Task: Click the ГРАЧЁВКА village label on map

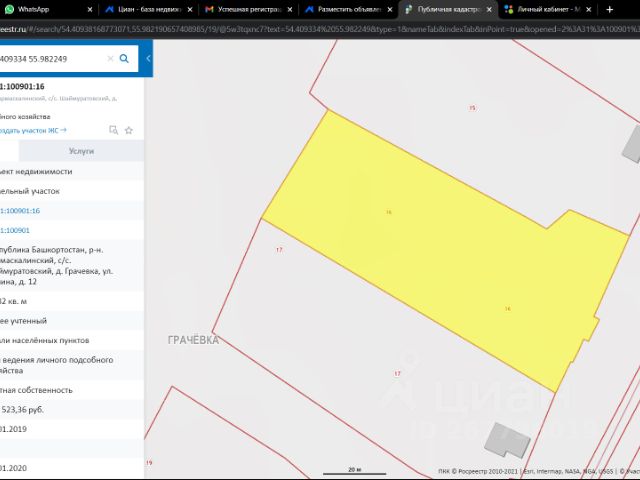Action: [193, 340]
